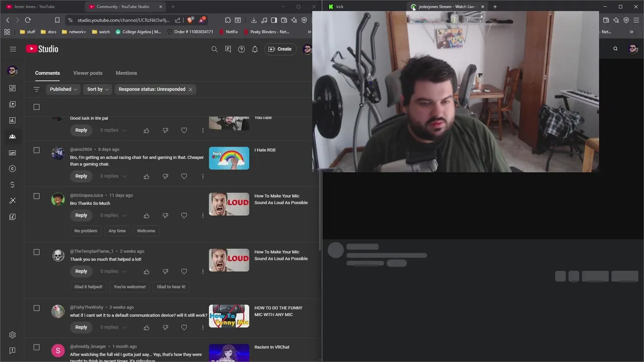Click the Studio search magnifier icon

[x=214, y=49]
